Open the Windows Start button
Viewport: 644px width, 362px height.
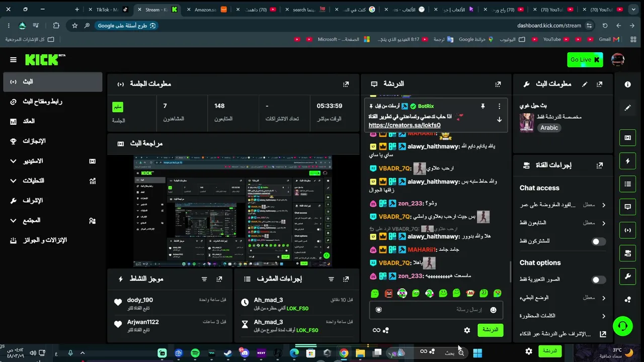(x=477, y=353)
